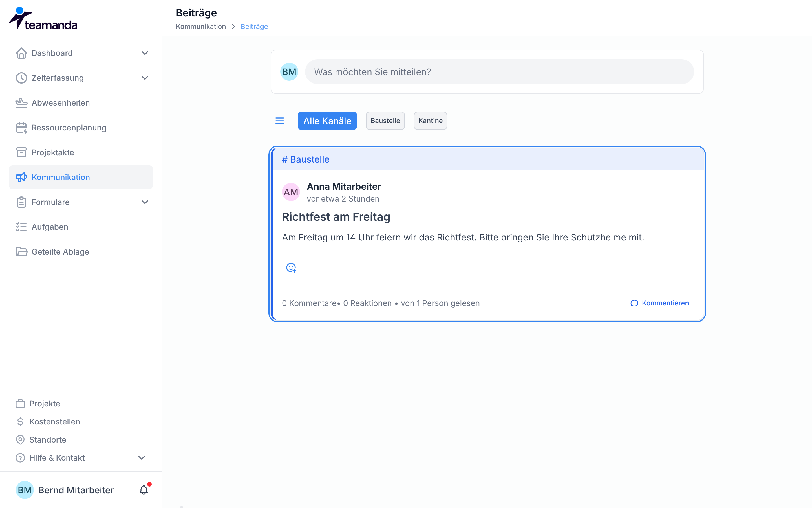Screen dimensions: 812x508
Task: Click the teamanda logo
Action: pos(43,18)
